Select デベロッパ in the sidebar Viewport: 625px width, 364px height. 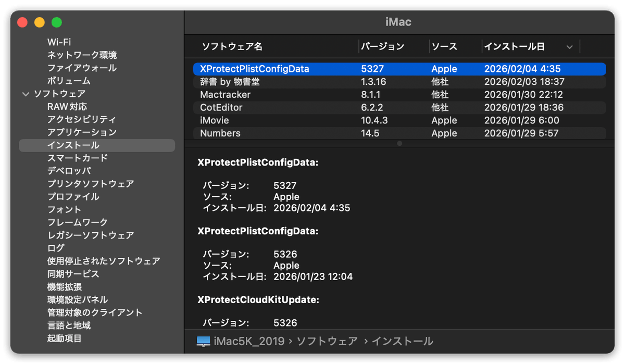(x=69, y=171)
